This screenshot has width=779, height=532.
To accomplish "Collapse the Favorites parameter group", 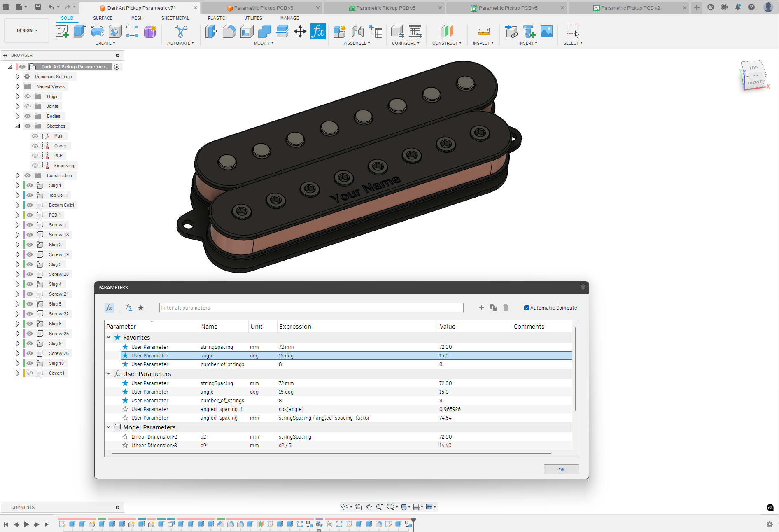I will [109, 337].
